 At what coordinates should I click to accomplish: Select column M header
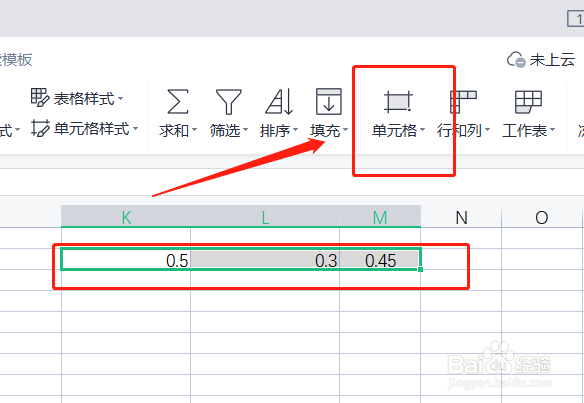(x=380, y=217)
